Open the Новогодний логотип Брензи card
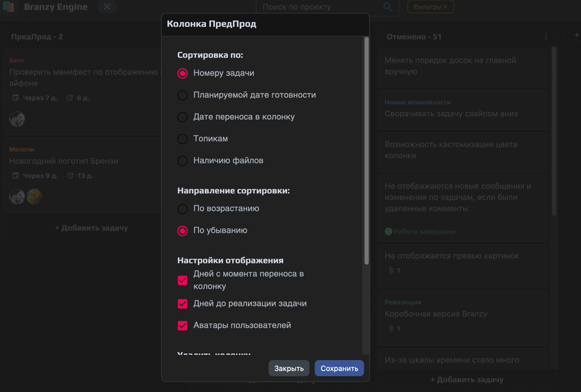Viewport: 581px width, 392px height. coord(83,175)
